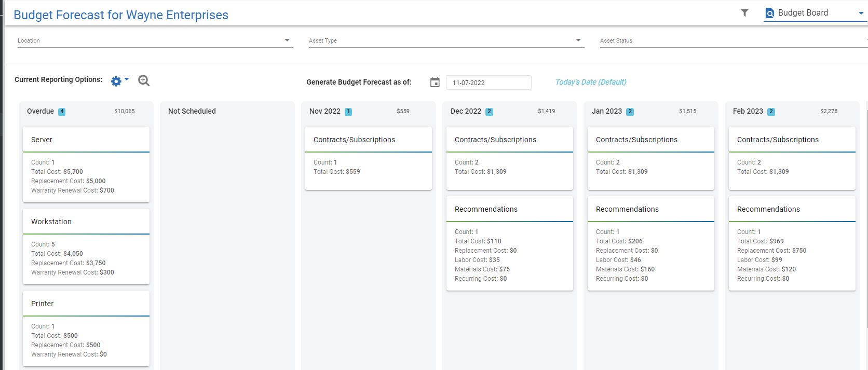The image size is (868, 370).
Task: Open Dec 2022 Contracts/Subscriptions card
Action: pyautogui.click(x=510, y=158)
